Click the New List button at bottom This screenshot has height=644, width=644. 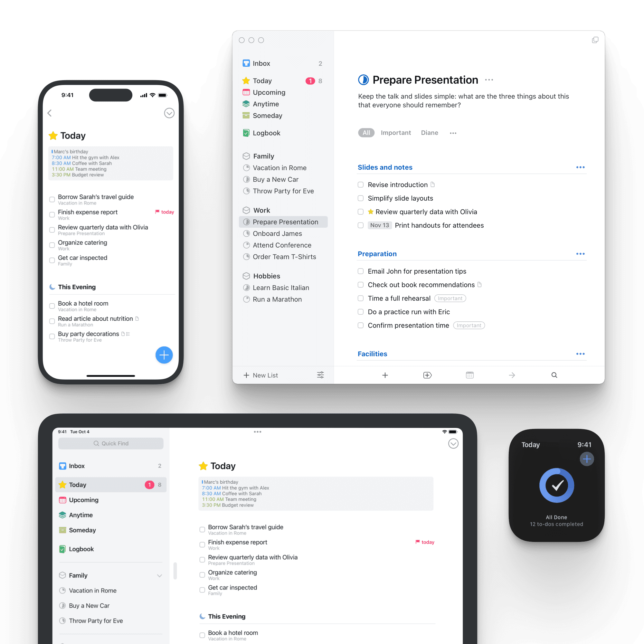pyautogui.click(x=262, y=374)
